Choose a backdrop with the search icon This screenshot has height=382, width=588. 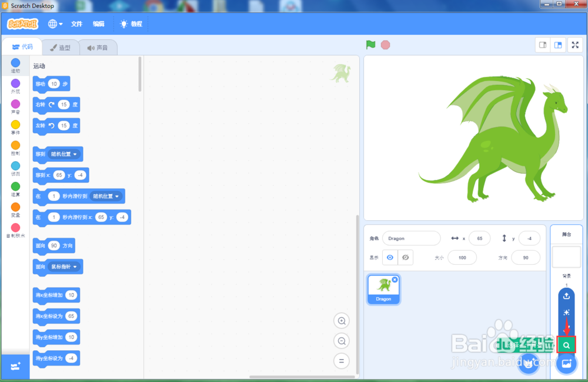(x=566, y=346)
